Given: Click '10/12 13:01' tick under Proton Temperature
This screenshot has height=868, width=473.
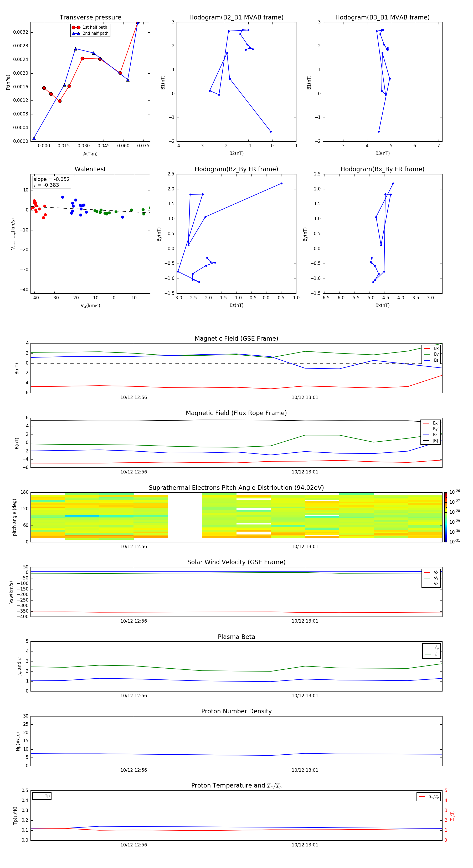Looking at the screenshot, I should (x=305, y=845).
